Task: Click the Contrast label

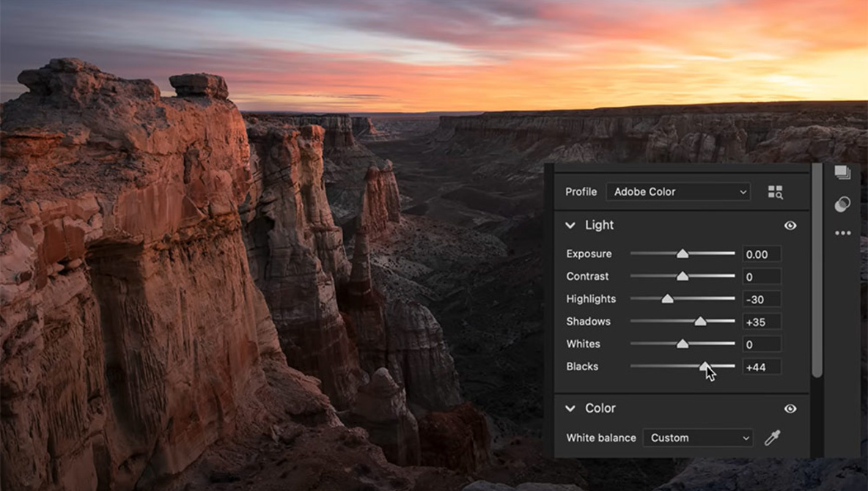Action: tap(587, 276)
